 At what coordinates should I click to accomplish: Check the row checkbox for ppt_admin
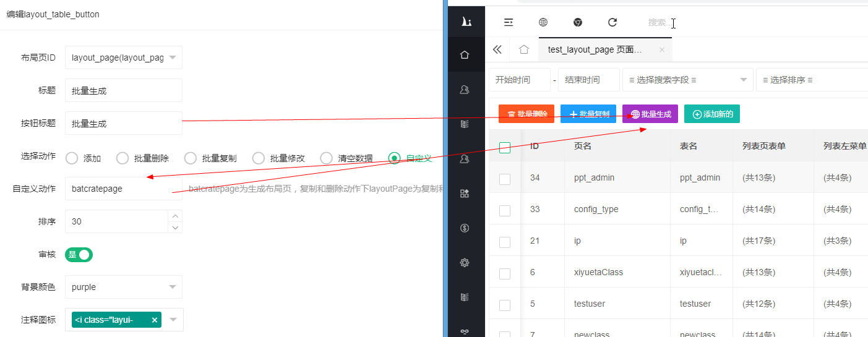click(x=505, y=179)
